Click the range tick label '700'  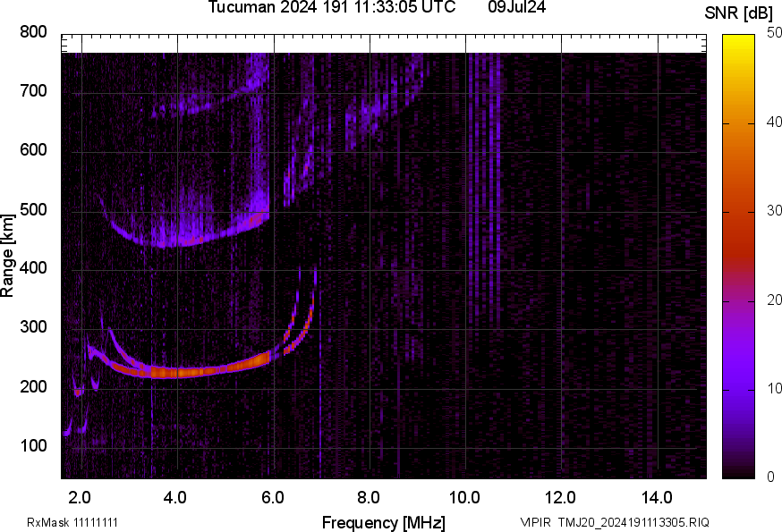(x=33, y=91)
